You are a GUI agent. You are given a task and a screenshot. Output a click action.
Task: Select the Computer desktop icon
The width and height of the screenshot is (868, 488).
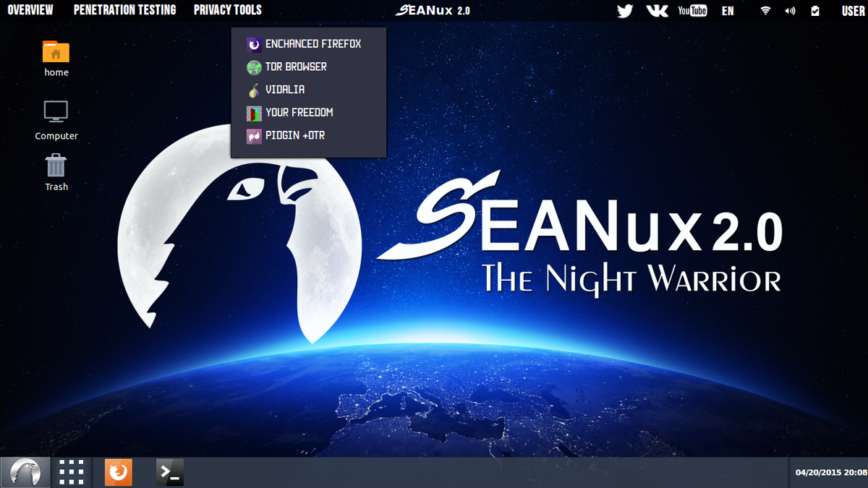56,121
